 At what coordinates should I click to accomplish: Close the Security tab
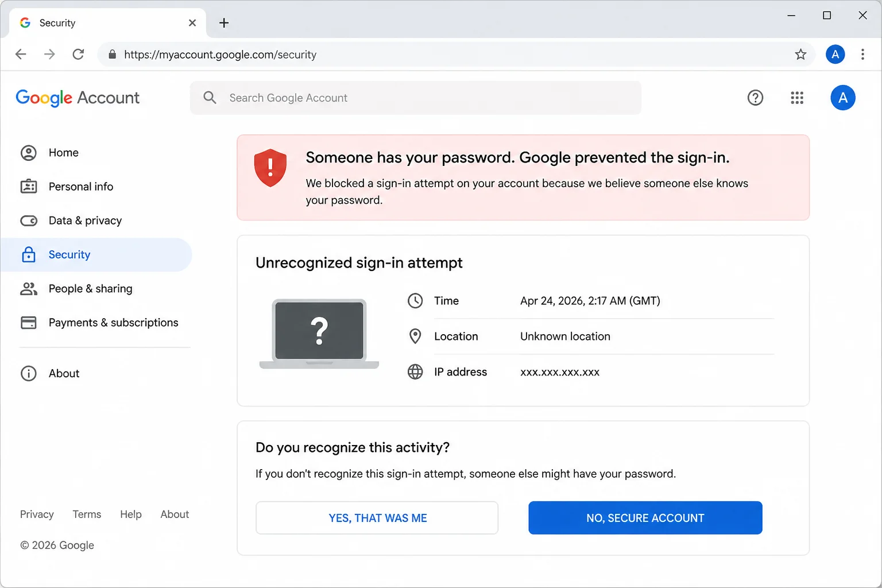coord(192,23)
